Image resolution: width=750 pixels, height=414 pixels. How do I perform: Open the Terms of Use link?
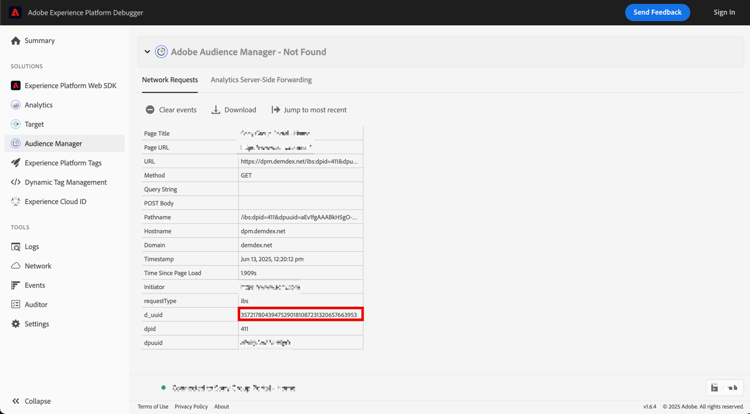click(153, 406)
